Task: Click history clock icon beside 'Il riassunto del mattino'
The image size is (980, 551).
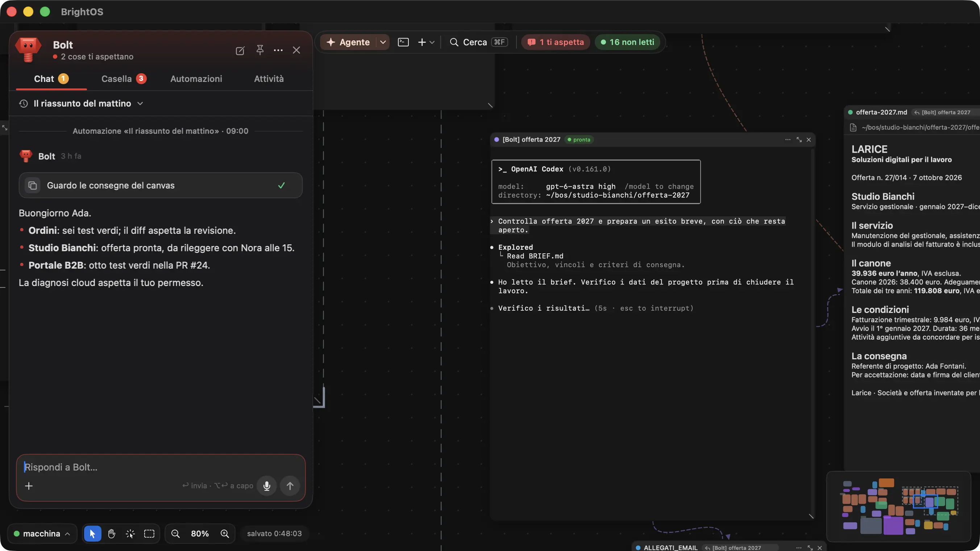Action: (x=24, y=104)
